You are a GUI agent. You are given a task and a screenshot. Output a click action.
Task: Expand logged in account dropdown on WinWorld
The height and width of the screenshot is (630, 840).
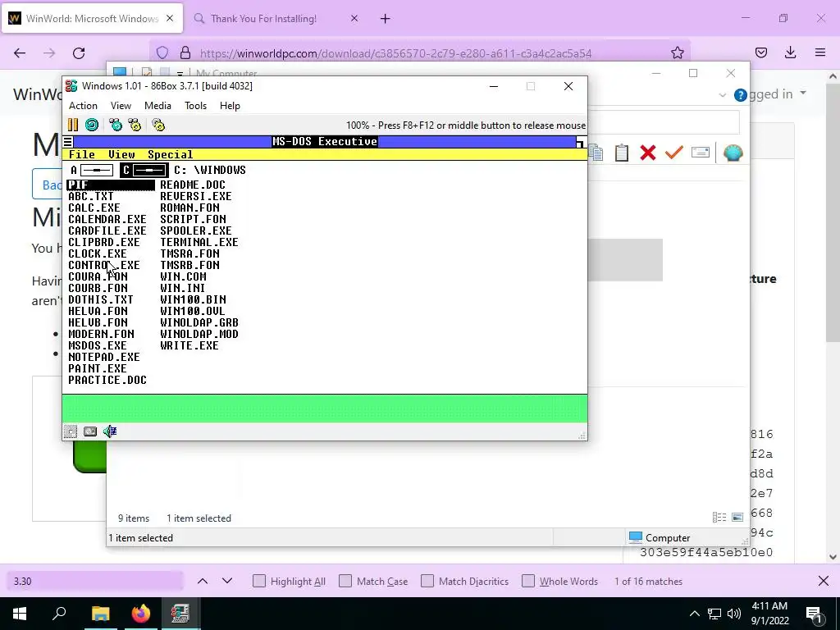coord(802,94)
